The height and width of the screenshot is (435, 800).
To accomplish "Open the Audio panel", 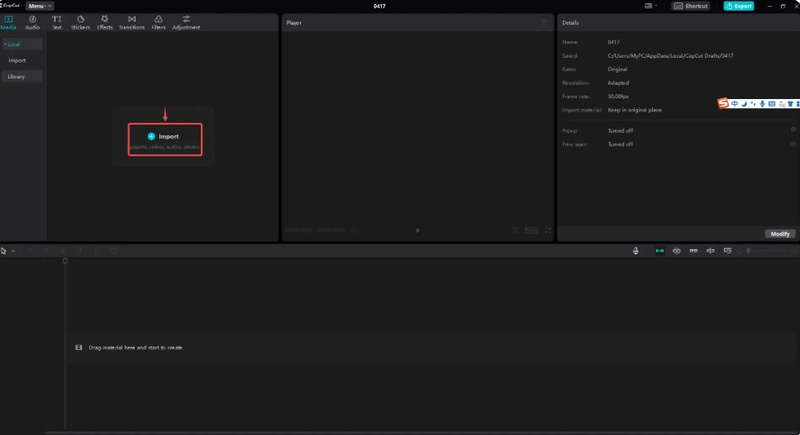I will coord(32,21).
